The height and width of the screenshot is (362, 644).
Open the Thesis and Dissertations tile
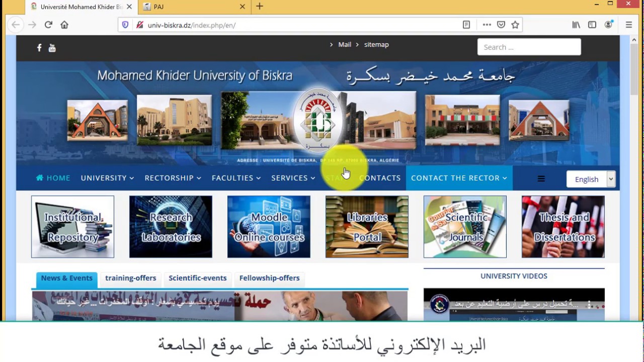tap(563, 227)
